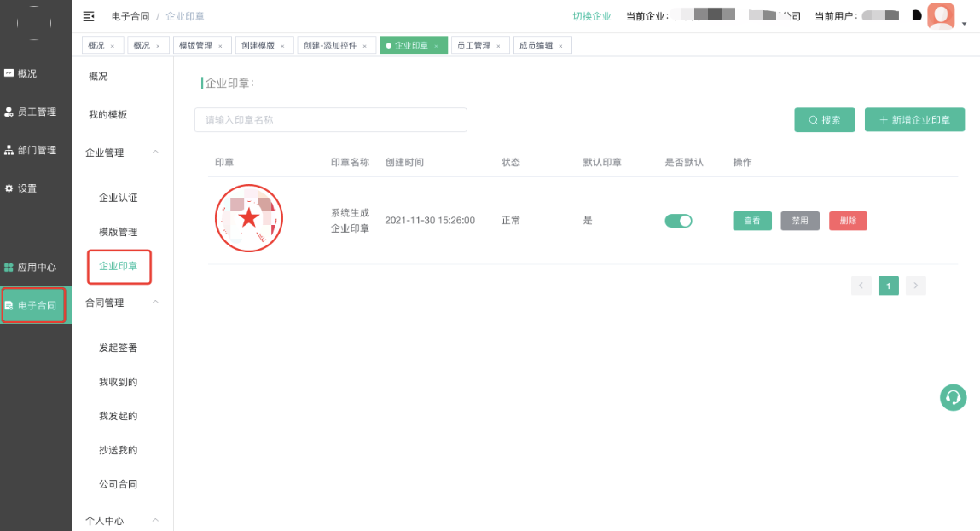
Task: Switch to the 成员编辑 tab
Action: 536,46
